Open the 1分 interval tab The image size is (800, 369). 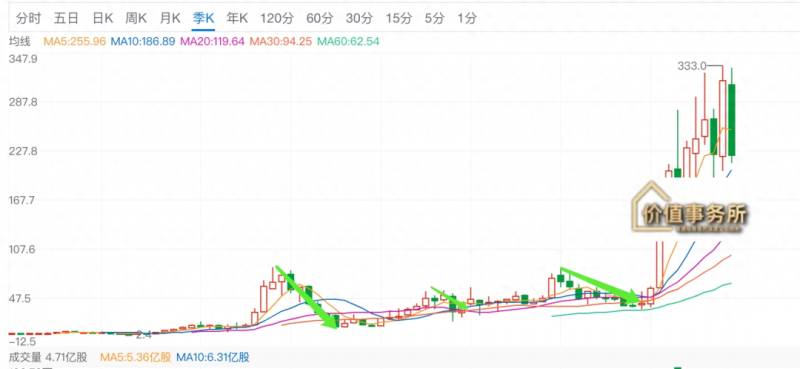pos(467,18)
